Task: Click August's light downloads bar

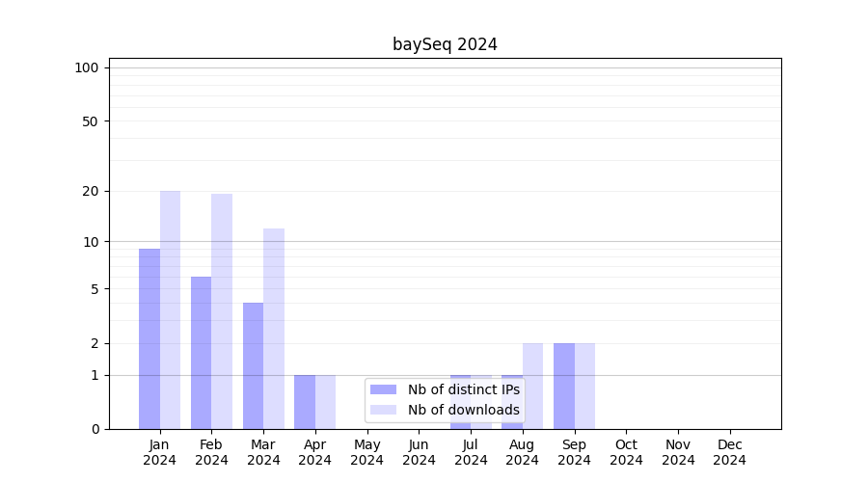Action: point(532,386)
